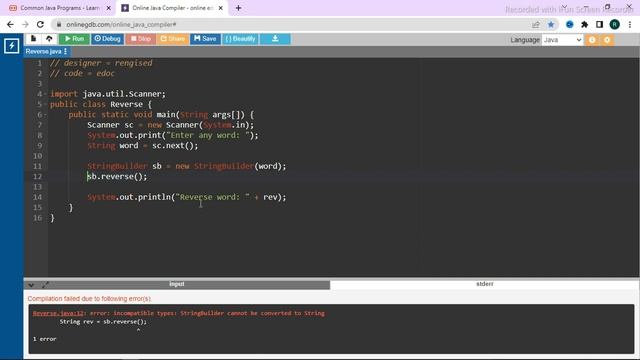Open the extensions puzzle icon
This screenshot has height=360, width=640.
[x=584, y=24]
